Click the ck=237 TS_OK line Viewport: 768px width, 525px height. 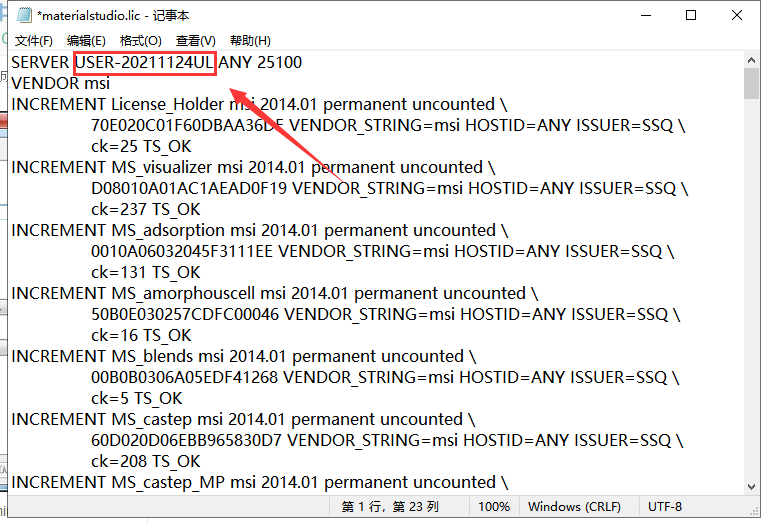pyautogui.click(x=145, y=210)
